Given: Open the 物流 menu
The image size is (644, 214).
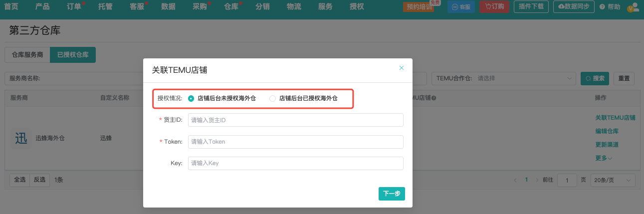Looking at the screenshot, I should pos(294,6).
